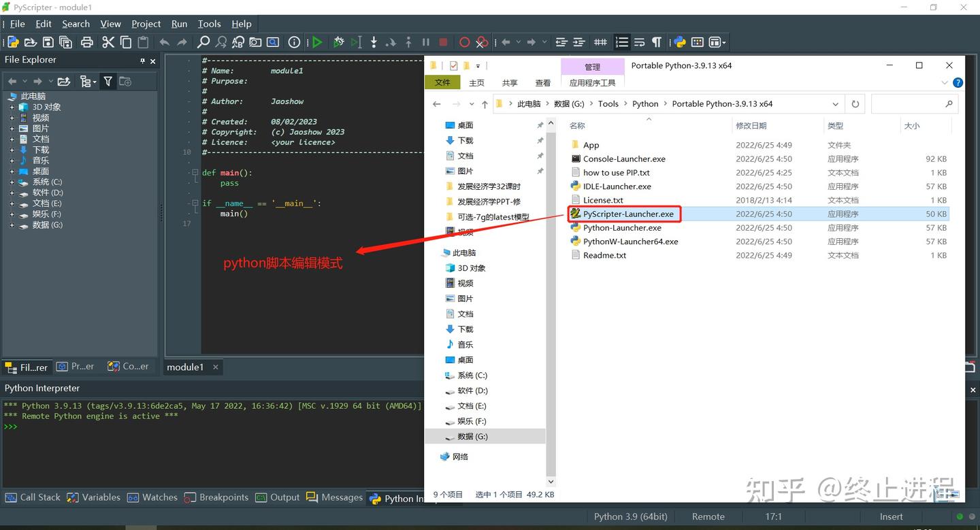The width and height of the screenshot is (980, 530).
Task: Cut selected code with the scissors icon
Action: point(108,42)
